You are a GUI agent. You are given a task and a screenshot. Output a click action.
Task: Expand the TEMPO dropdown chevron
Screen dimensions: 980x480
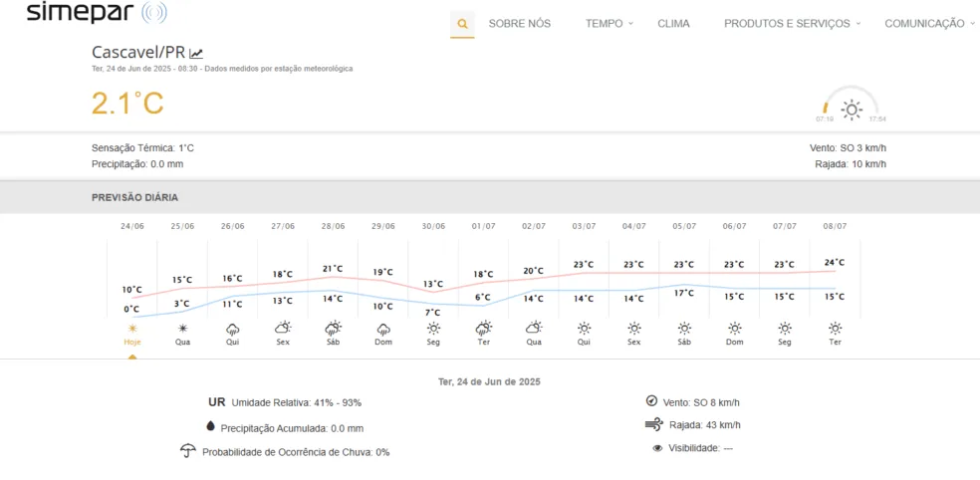click(x=630, y=24)
